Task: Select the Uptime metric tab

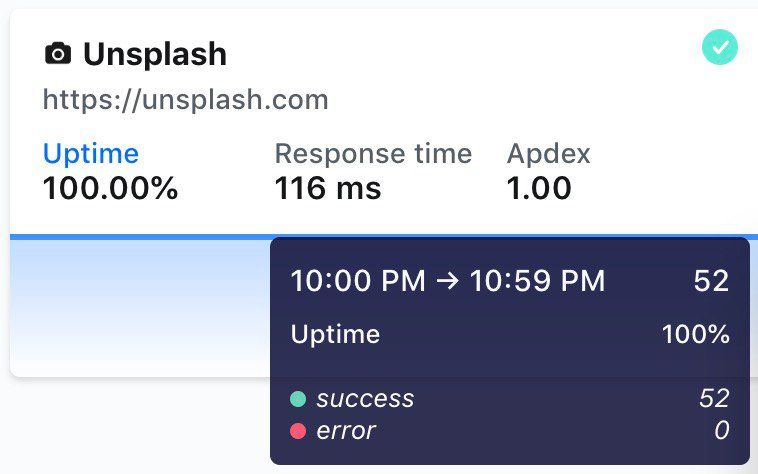Action: point(90,153)
